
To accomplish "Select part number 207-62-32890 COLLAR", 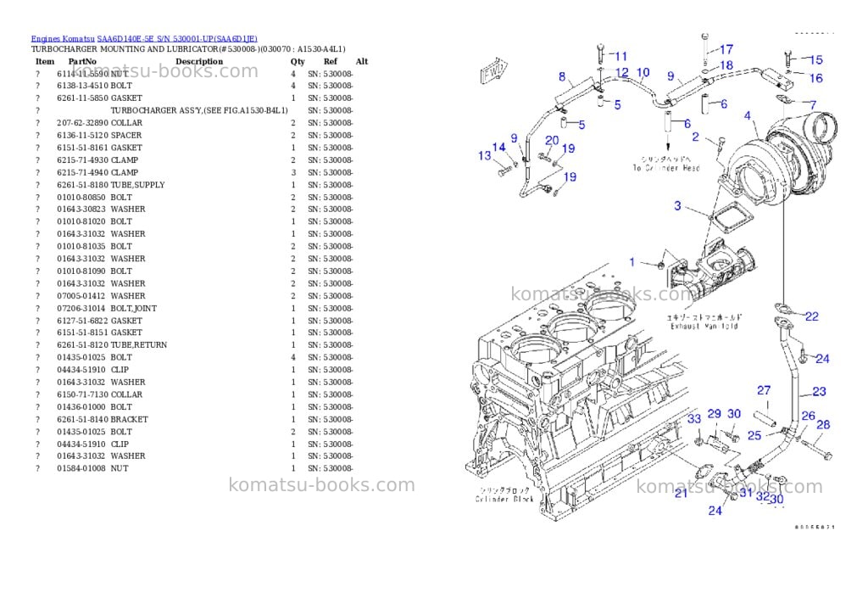I will pyautogui.click(x=99, y=123).
